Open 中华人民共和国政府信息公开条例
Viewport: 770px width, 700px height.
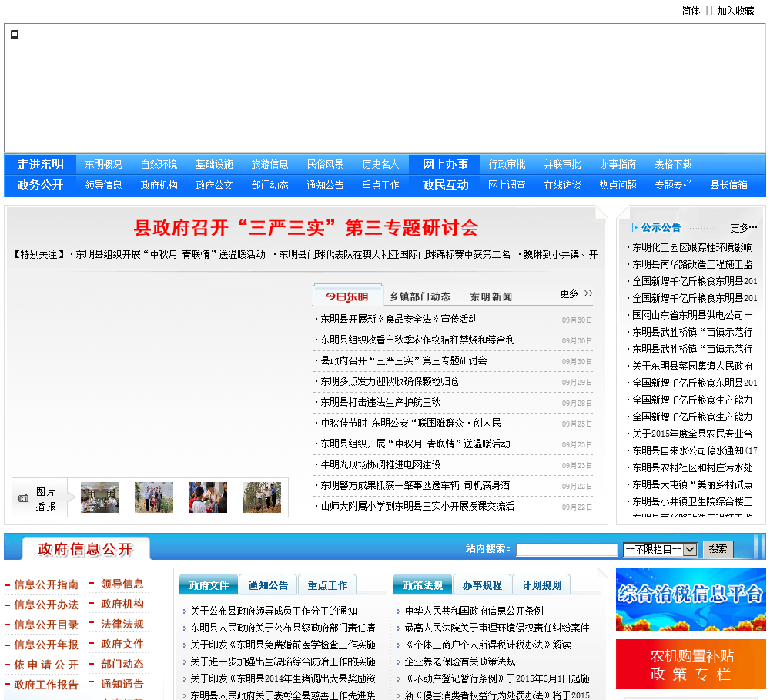[474, 611]
